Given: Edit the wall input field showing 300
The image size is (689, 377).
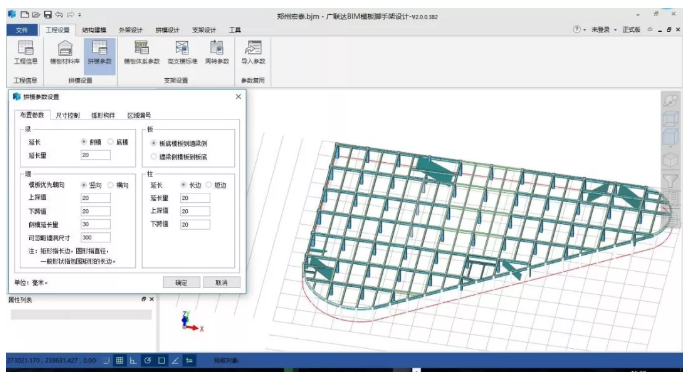Looking at the screenshot, I should pyautogui.click(x=95, y=237).
